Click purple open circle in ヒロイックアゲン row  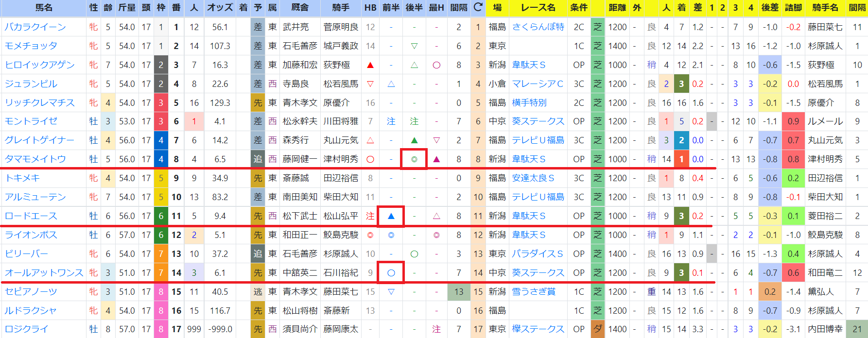click(x=436, y=65)
